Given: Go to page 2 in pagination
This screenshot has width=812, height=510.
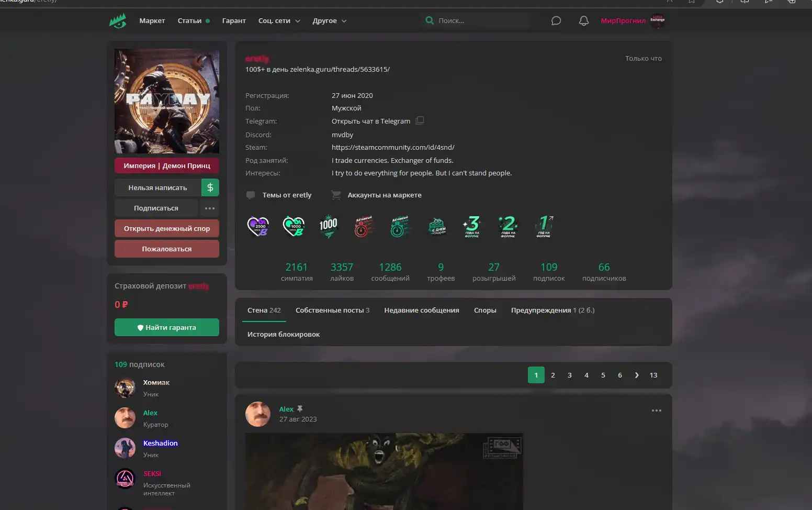Looking at the screenshot, I should click(553, 375).
